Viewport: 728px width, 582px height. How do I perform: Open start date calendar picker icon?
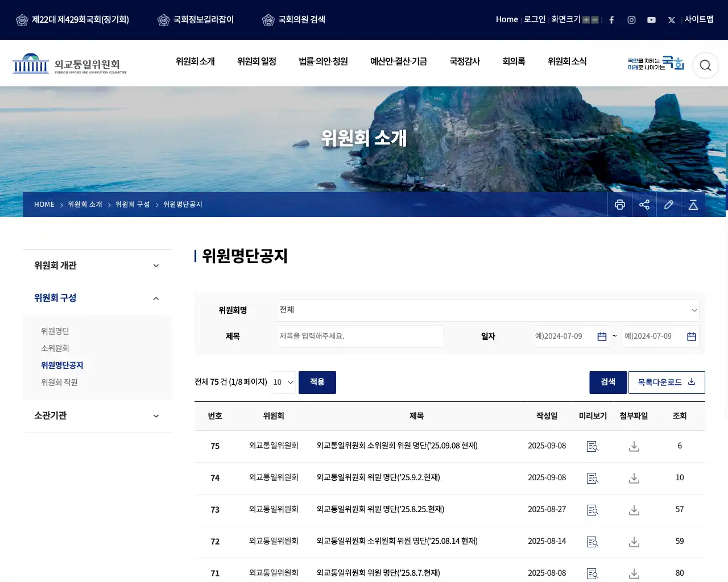pyautogui.click(x=602, y=336)
